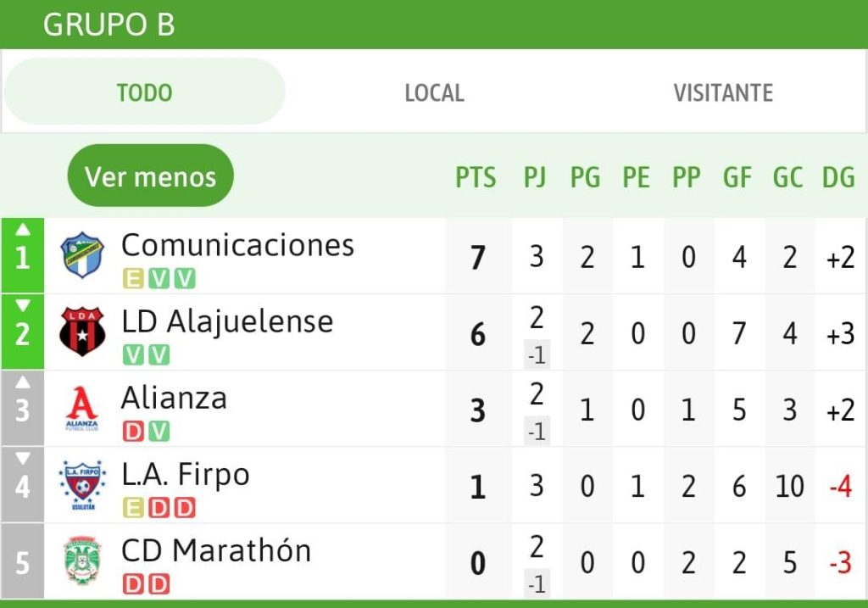Click the LD Alajuelense team crest
868x608 pixels.
(x=82, y=332)
